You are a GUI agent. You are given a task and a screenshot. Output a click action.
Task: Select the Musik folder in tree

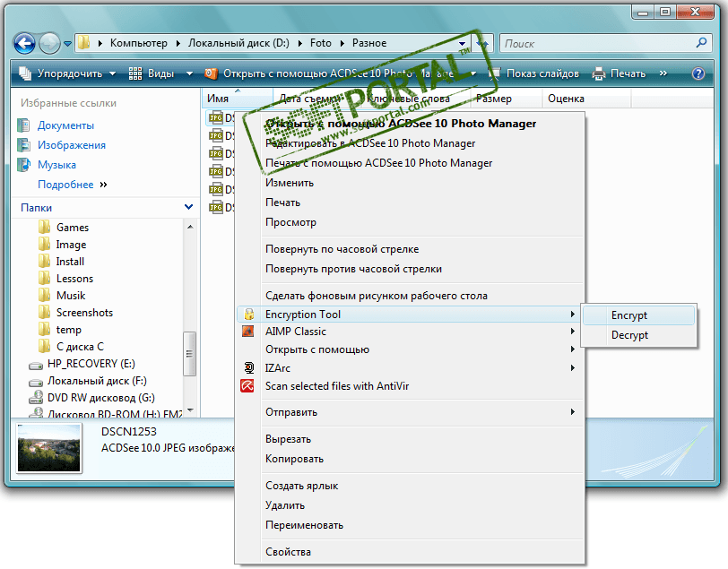71,296
